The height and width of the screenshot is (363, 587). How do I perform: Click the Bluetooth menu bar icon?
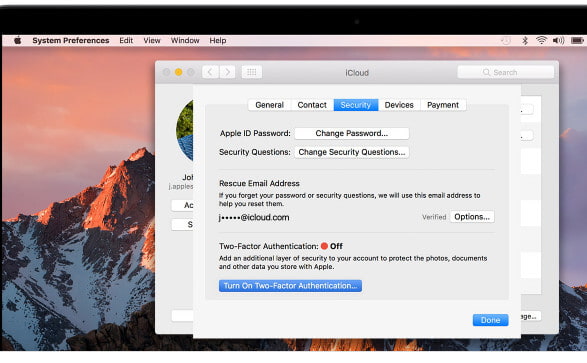click(525, 40)
